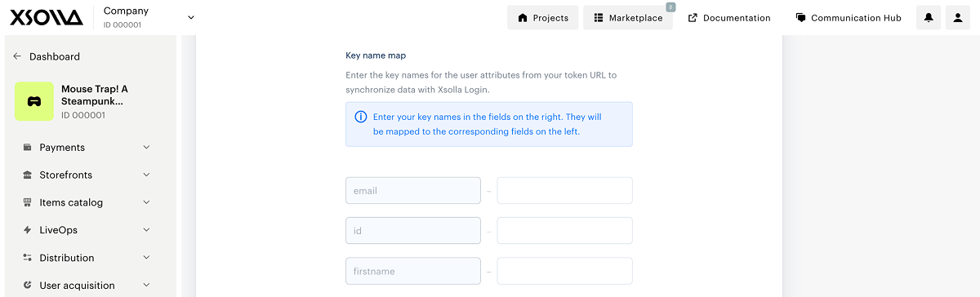Viewport: 980px width, 297px height.
Task: Open Communication Hub
Action: point(848,18)
